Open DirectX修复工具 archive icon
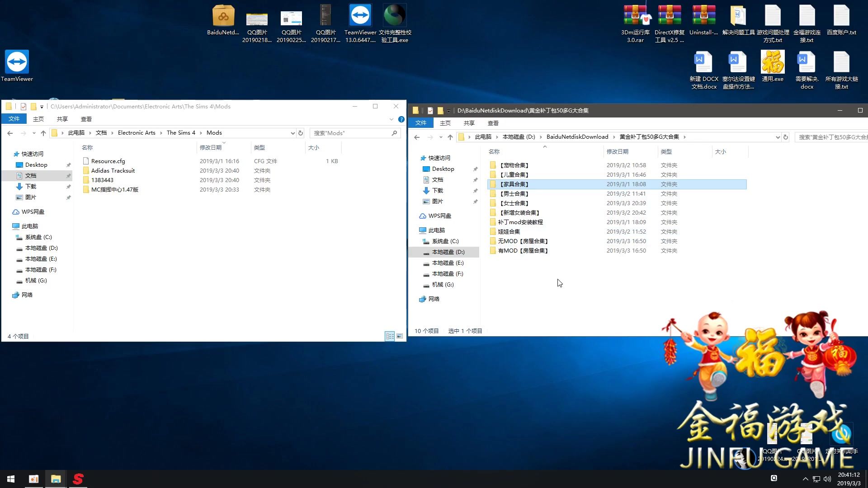Viewport: 868px width, 488px height. pyautogui.click(x=670, y=23)
